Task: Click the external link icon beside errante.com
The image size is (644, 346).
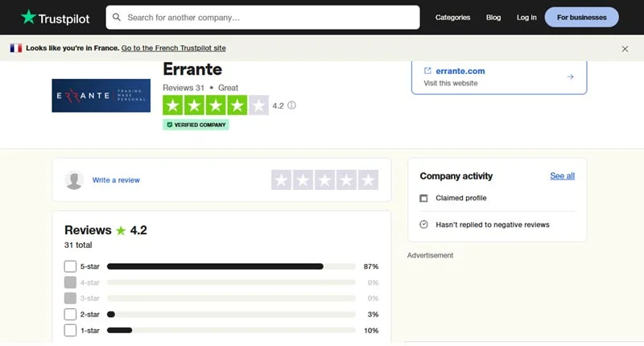Action: click(427, 71)
